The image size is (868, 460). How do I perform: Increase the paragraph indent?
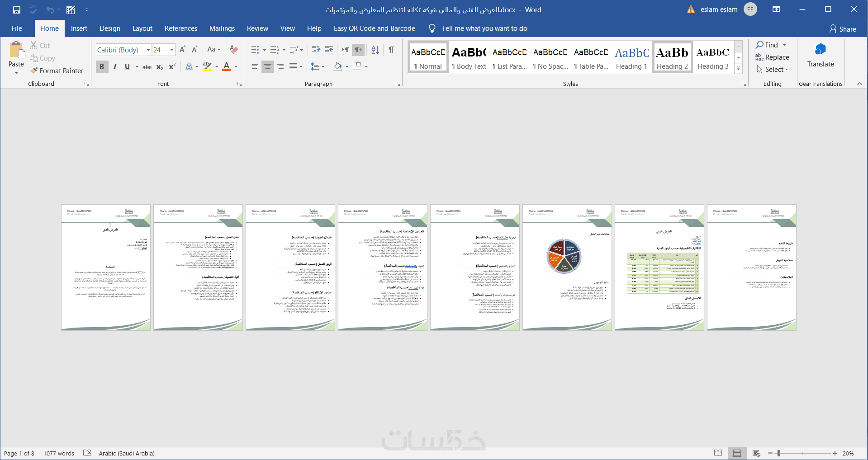329,50
